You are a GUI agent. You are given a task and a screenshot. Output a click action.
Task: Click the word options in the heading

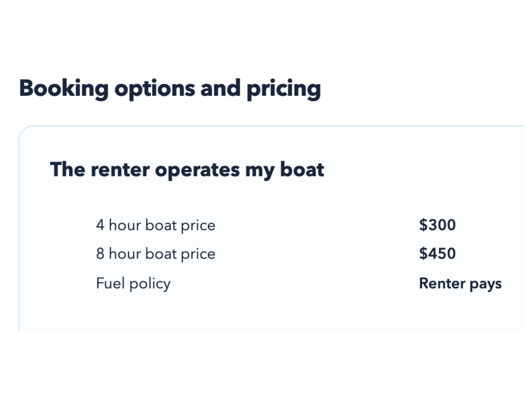tap(155, 89)
